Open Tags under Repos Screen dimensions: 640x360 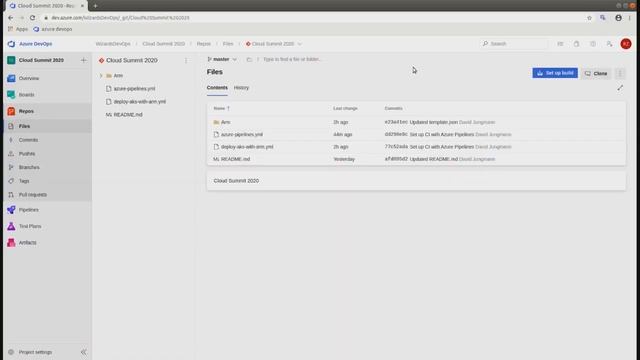click(24, 181)
